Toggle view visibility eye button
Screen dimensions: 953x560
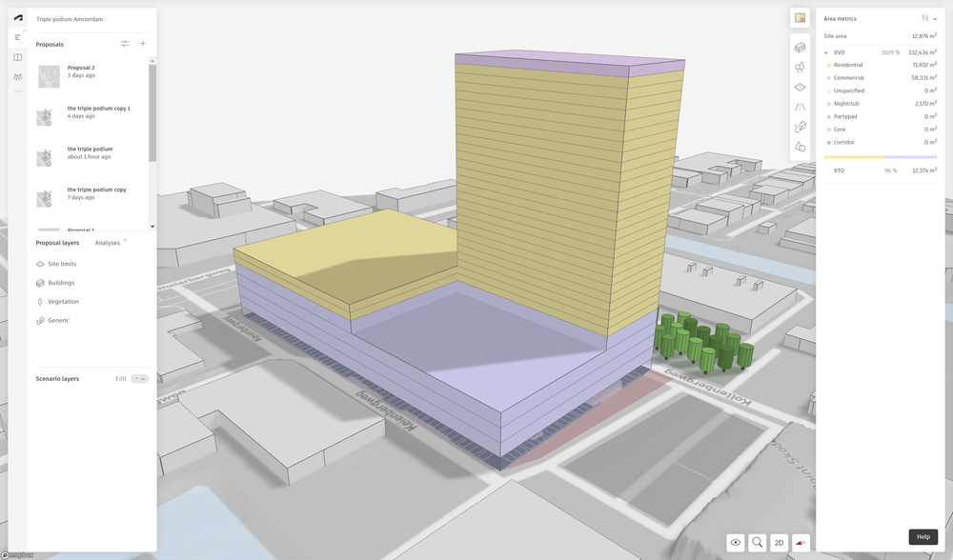pyautogui.click(x=736, y=542)
